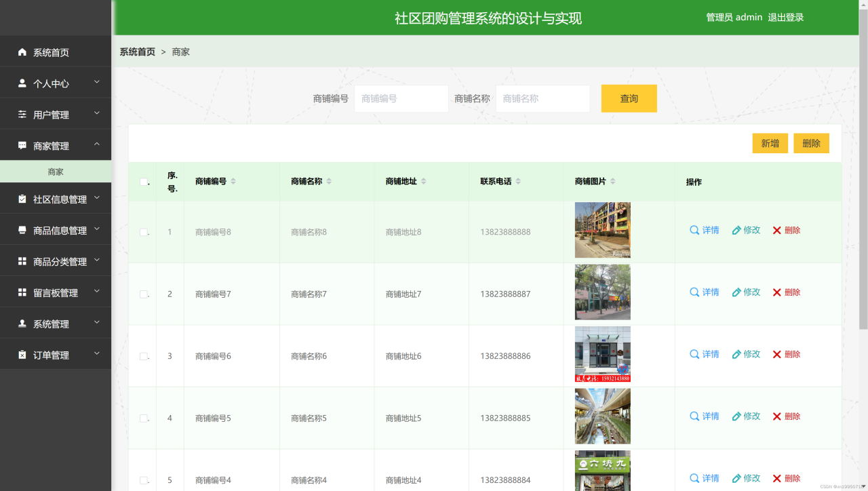Screen dimensions: 868x491
Task: Click the icon beside 商品信息管理
Action: tap(22, 230)
